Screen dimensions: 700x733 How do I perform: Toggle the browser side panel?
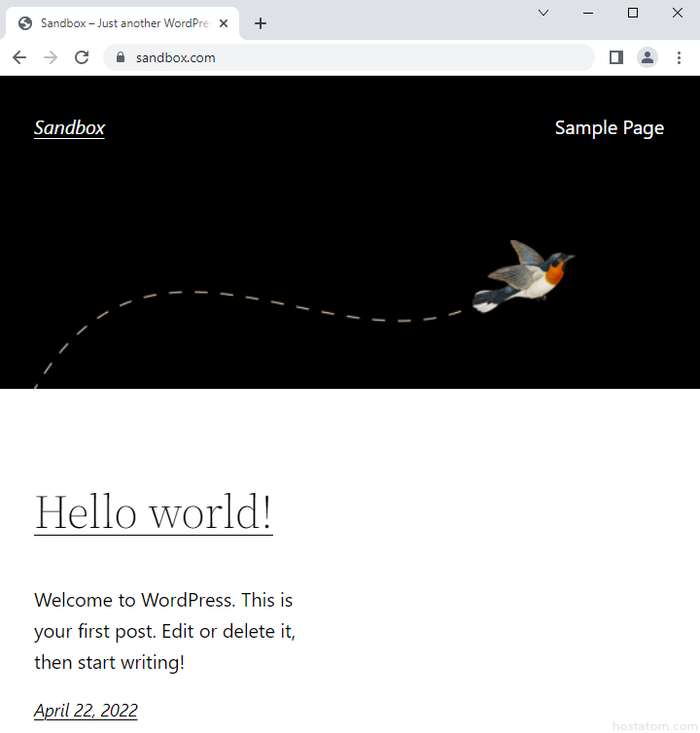pyautogui.click(x=615, y=57)
